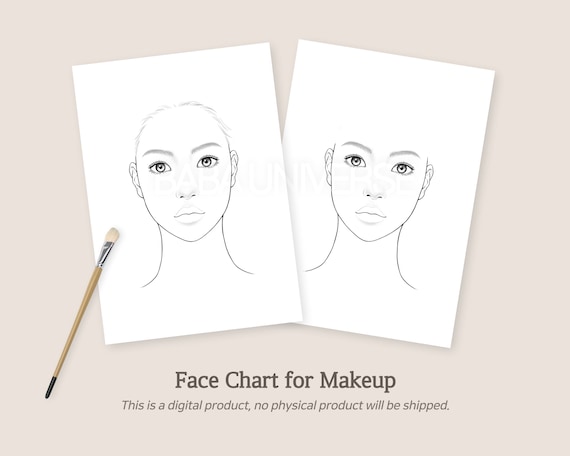Click the "Face Chart for Makeup" title
Viewport: 570px width, 456px height.
[x=285, y=380]
